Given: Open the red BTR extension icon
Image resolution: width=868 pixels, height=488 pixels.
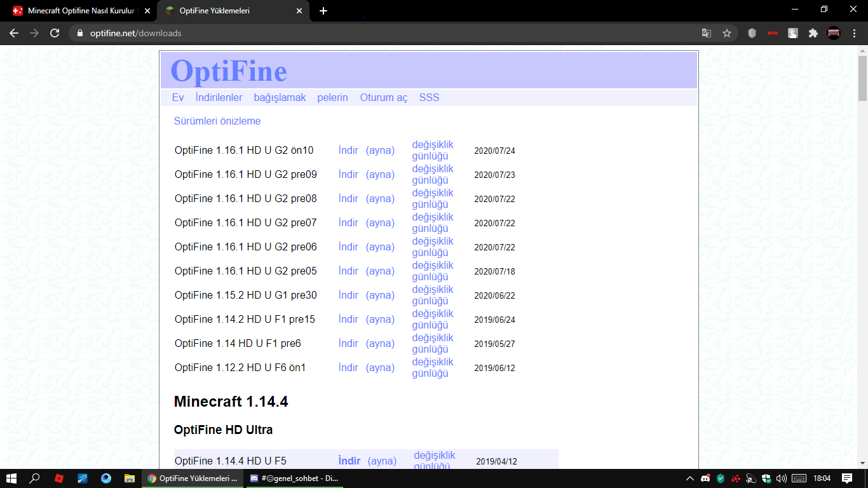Looking at the screenshot, I should 773,33.
